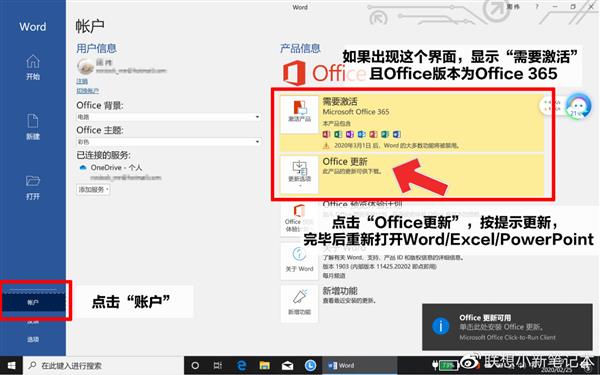
Task: Click the 切换帐户 switch account link
Action: pos(88,91)
